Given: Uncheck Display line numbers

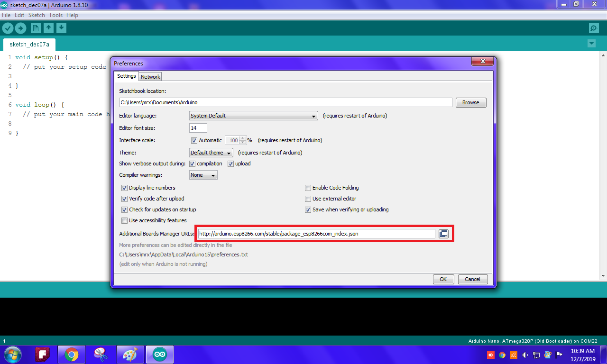Looking at the screenshot, I should 124,188.
